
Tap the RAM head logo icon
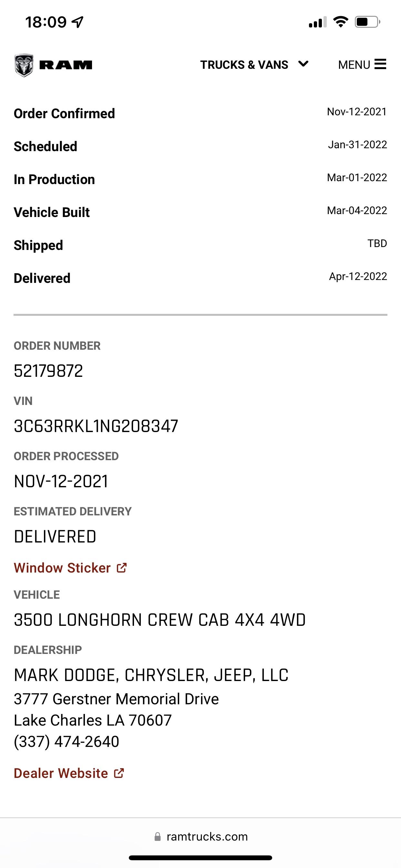pyautogui.click(x=24, y=65)
